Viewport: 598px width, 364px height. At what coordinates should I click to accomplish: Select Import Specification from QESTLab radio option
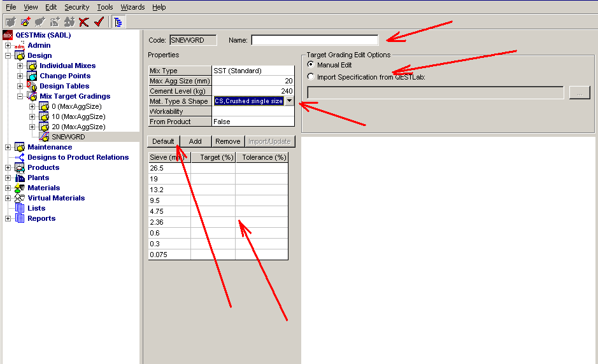pos(311,76)
